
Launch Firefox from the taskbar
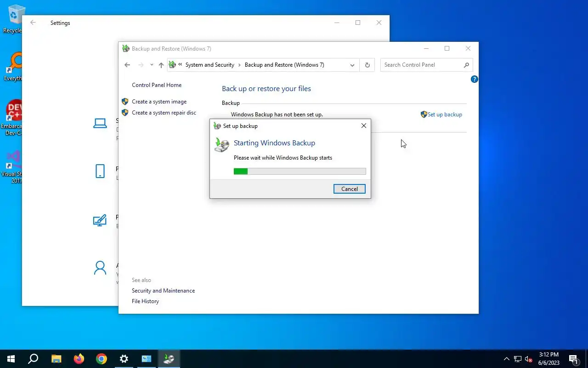click(79, 359)
